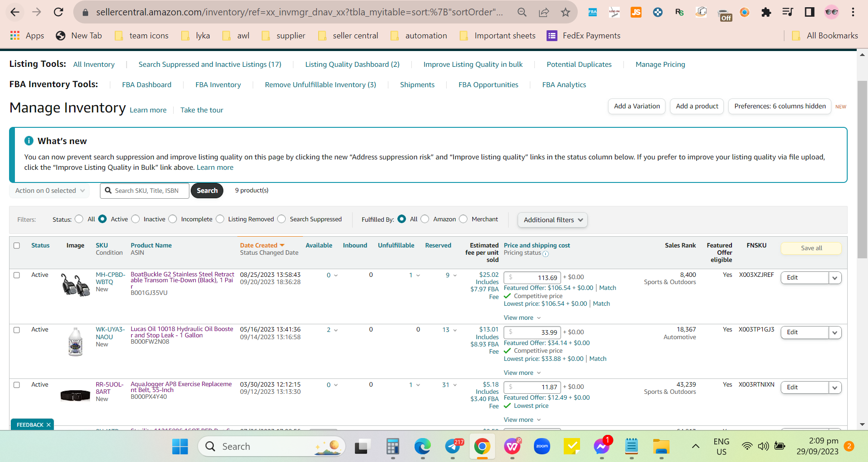This screenshot has height=462, width=868.
Task: Open the Apps grid in bookmarks bar
Action: coord(27,36)
